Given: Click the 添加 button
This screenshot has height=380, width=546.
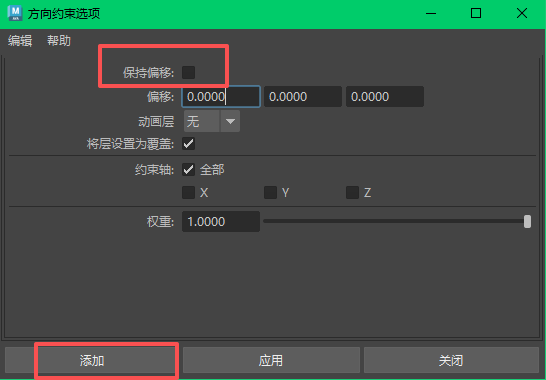Looking at the screenshot, I should click(92, 360).
